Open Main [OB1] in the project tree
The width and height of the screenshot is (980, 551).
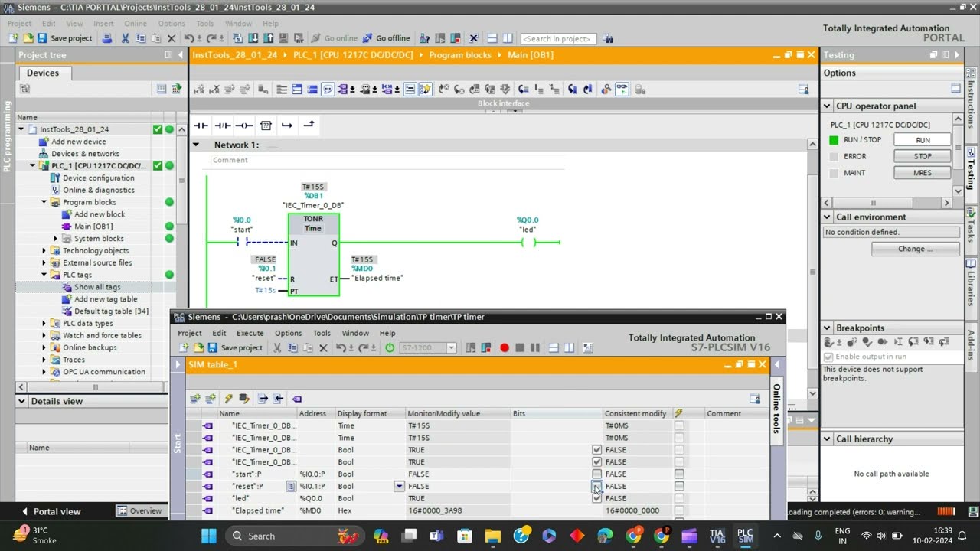tap(93, 227)
